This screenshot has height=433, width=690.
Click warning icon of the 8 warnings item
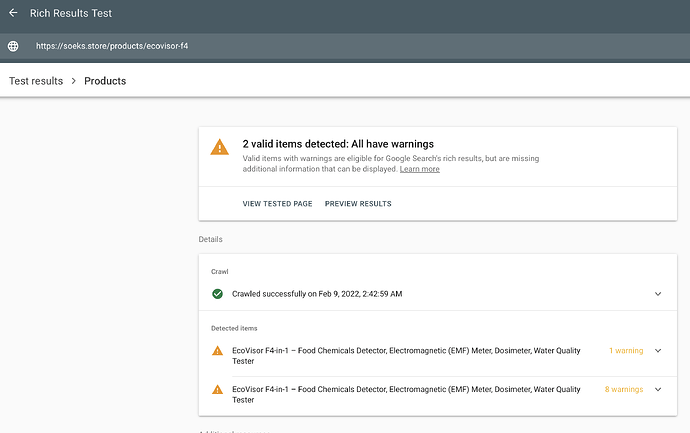[217, 389]
